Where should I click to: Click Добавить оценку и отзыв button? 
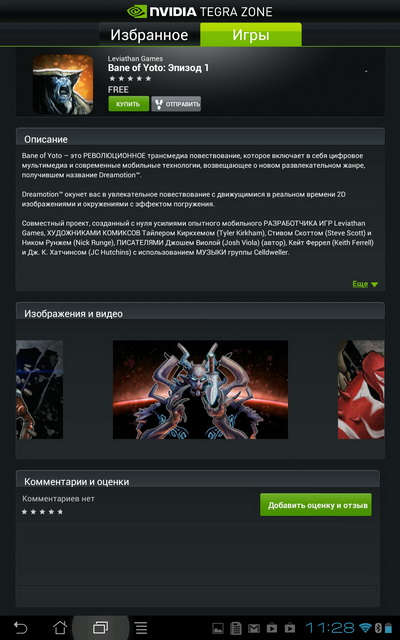(x=316, y=505)
